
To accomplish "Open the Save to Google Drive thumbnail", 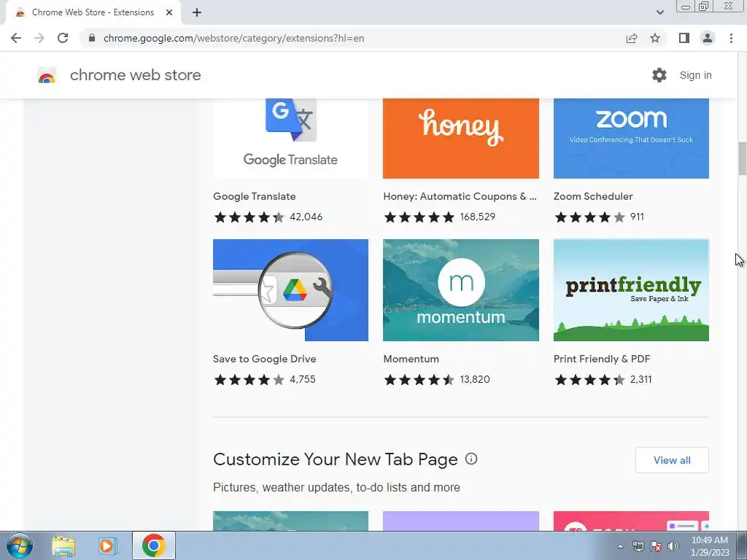I will [290, 290].
